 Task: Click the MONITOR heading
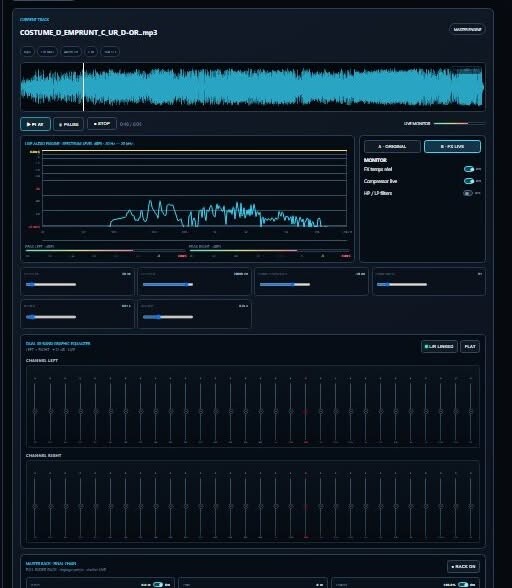(x=375, y=160)
